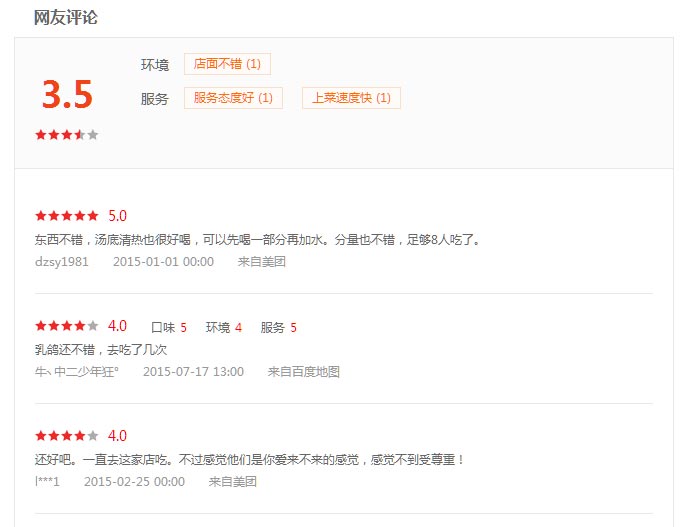Click the large 3.5 overall score
Viewport: 688px width, 527px height.
68,94
